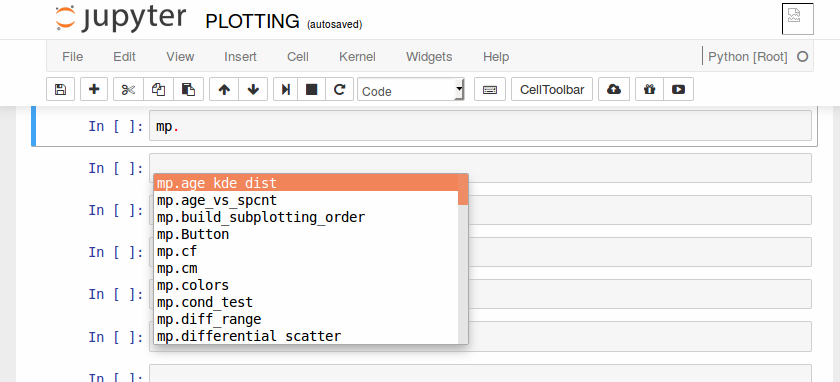Viewport: 840px width, 382px height.
Task: Paste cells below using the clipboard icon
Action: [188, 89]
